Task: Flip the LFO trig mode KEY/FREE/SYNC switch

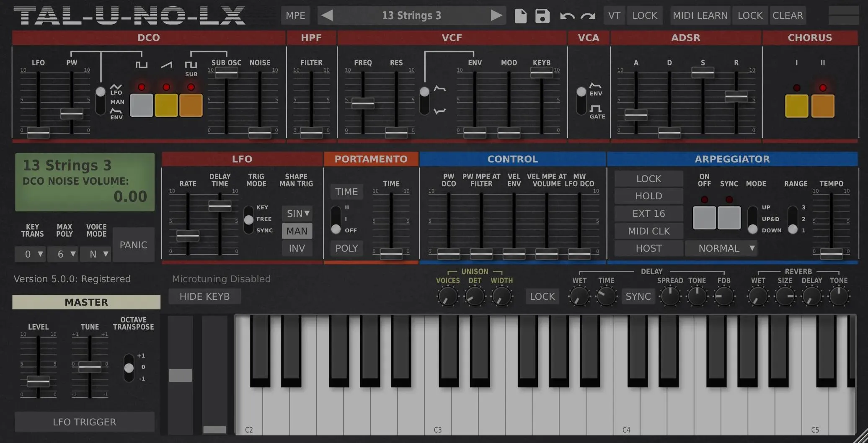Action: [249, 219]
